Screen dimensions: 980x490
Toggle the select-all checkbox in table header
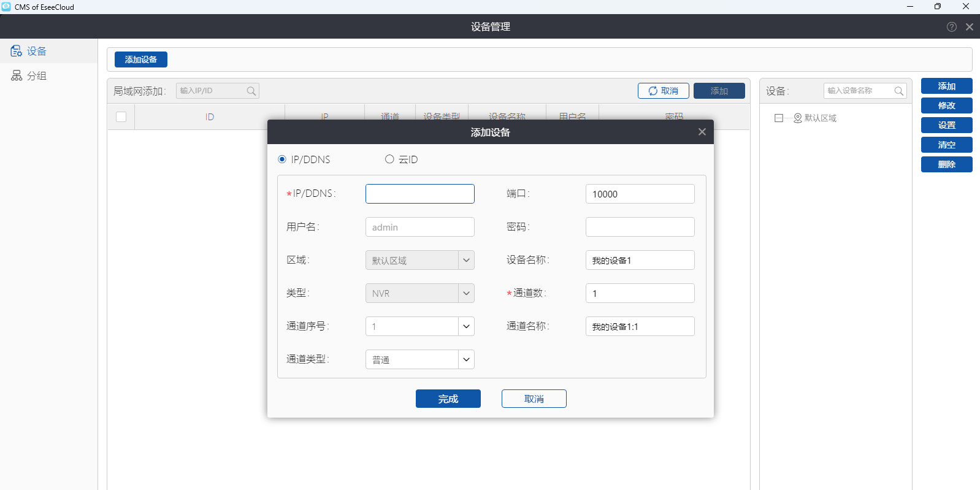point(121,117)
